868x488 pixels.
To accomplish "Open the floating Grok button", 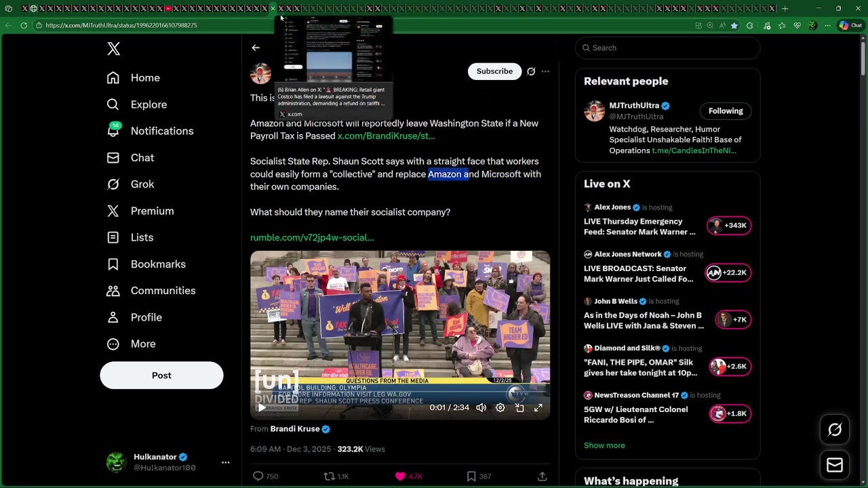I will [835, 430].
